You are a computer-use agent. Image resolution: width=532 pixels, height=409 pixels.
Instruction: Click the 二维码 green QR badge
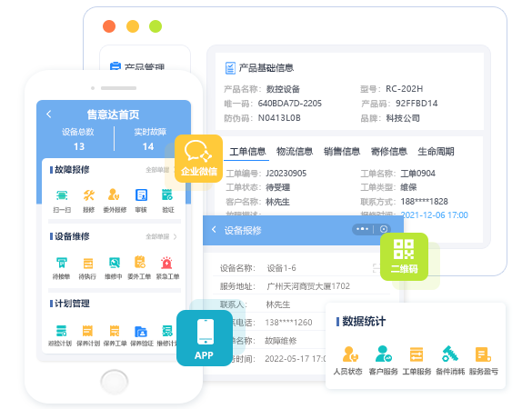coord(404,256)
